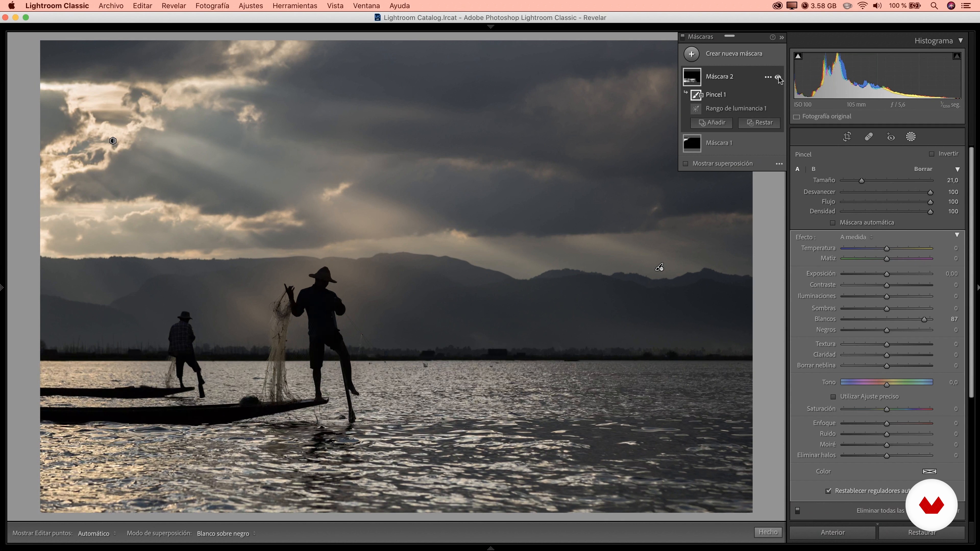980x551 pixels.
Task: Click the plus icon to create new mask
Action: pos(691,54)
